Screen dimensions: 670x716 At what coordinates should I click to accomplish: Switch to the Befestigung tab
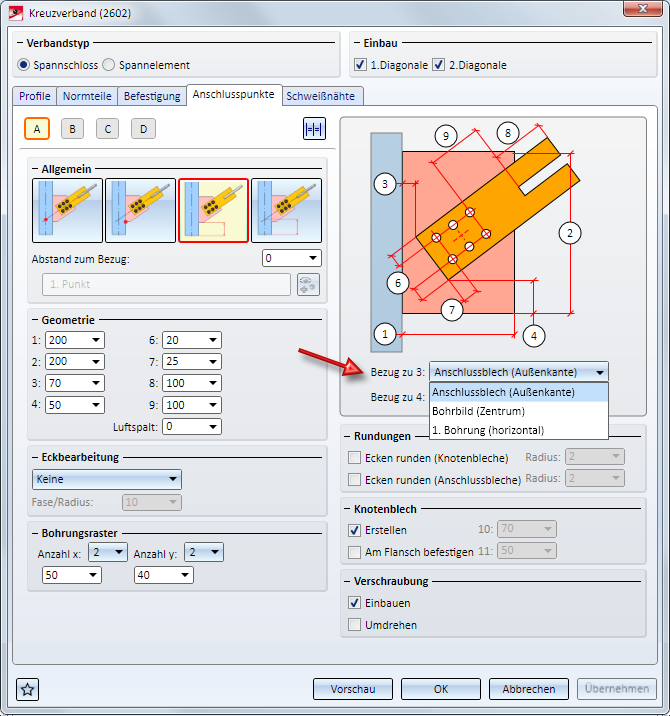152,96
